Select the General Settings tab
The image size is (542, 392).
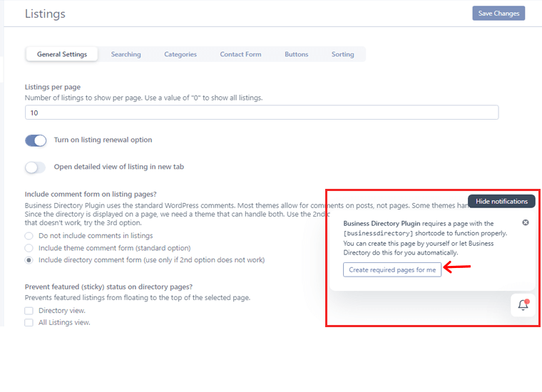coord(62,54)
